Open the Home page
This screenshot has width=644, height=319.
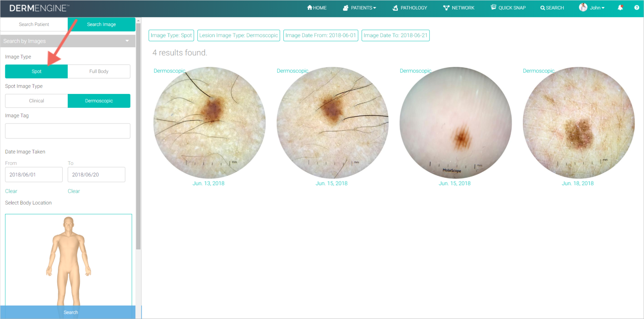pyautogui.click(x=316, y=7)
